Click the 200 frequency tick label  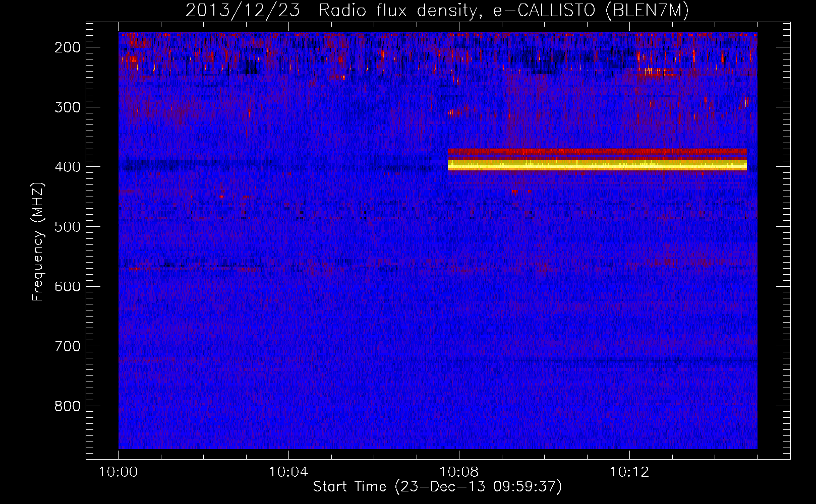(68, 47)
